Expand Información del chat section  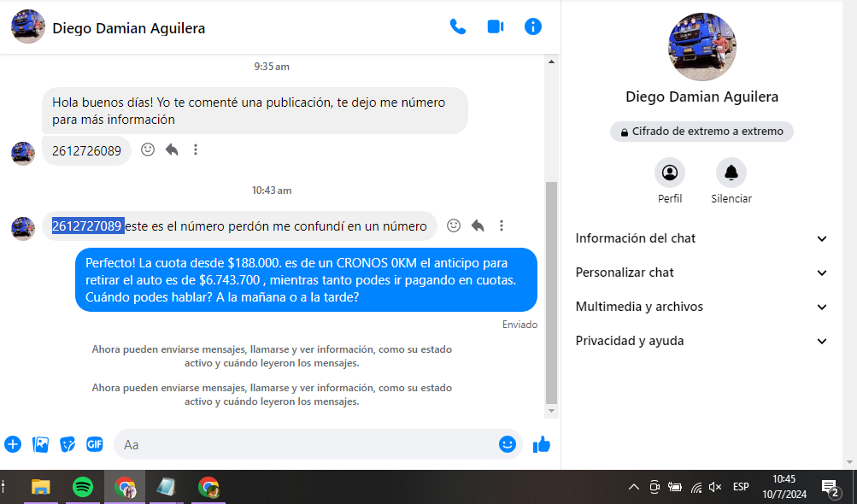pyautogui.click(x=701, y=238)
